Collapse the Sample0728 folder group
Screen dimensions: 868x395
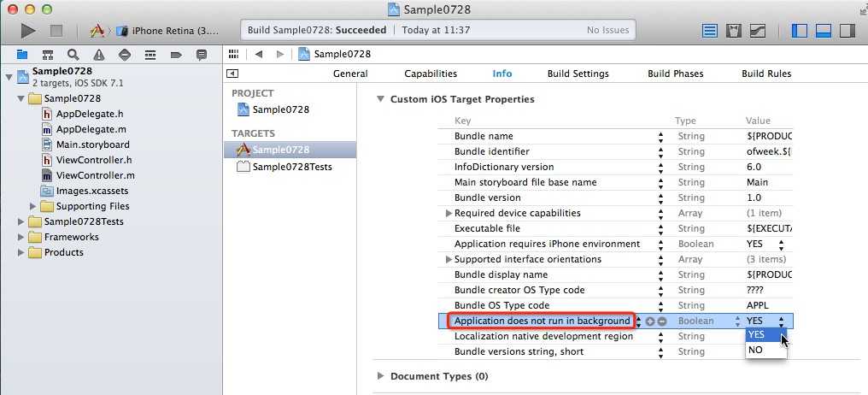(21, 98)
